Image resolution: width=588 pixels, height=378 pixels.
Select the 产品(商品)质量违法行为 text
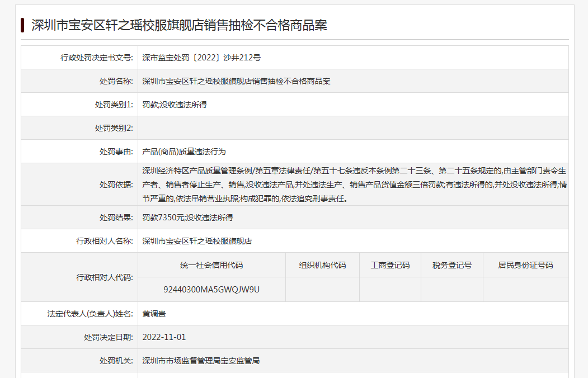[x=184, y=152]
